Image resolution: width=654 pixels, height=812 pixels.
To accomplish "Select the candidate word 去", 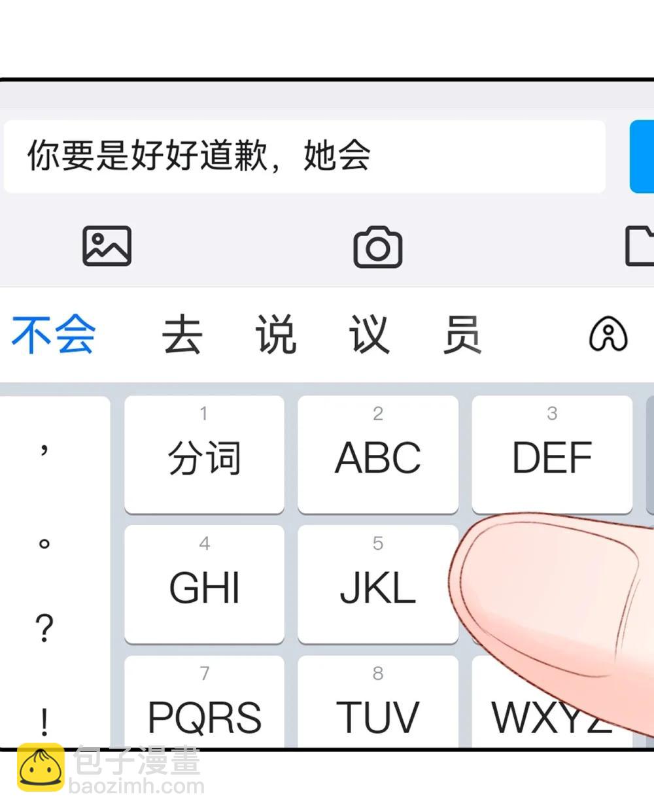I will tap(182, 334).
